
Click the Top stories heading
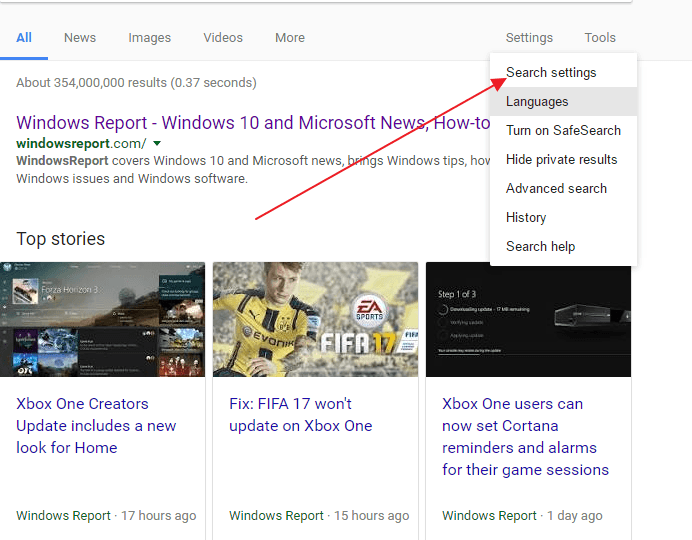(x=60, y=239)
